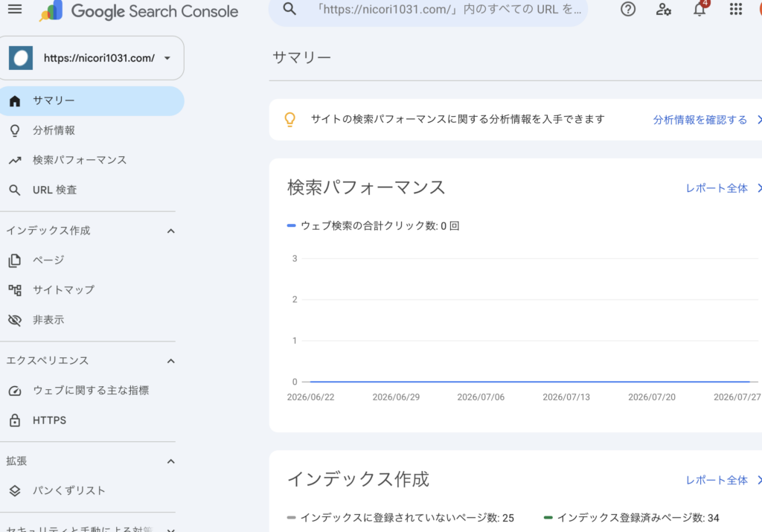762x532 pixels.
Task: Open パンくずリスト in the sidebar
Action: tap(69, 490)
